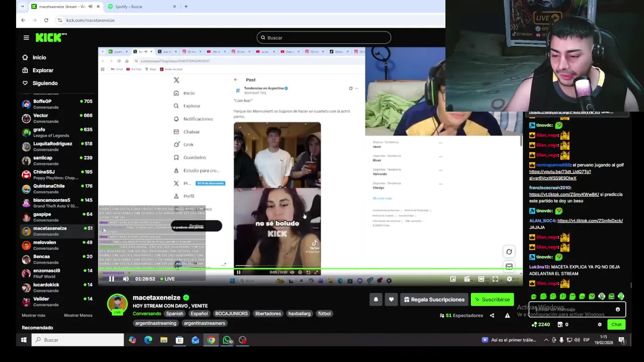Screen dimensions: 644x362
Task: Open BoffeGP channel in sidebar
Action: (x=57, y=104)
